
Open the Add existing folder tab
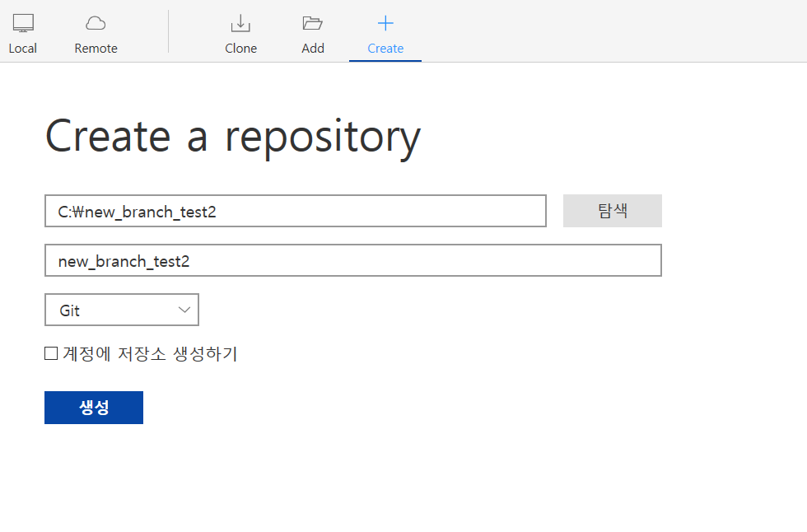click(312, 34)
